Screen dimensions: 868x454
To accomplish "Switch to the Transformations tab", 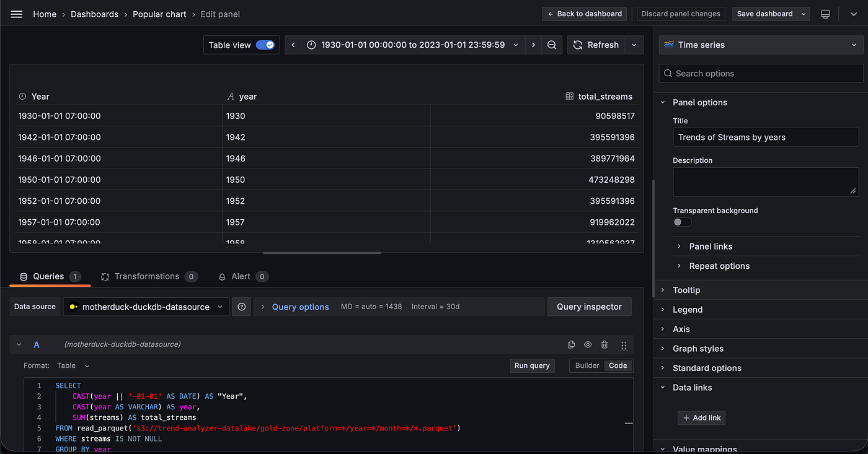I will (x=149, y=276).
